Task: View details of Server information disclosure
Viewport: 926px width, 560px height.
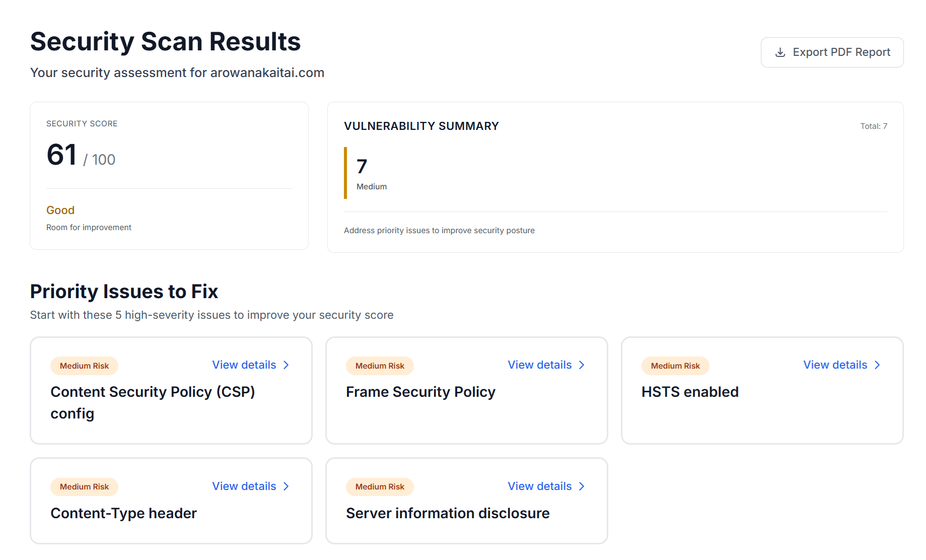Action: pos(540,486)
